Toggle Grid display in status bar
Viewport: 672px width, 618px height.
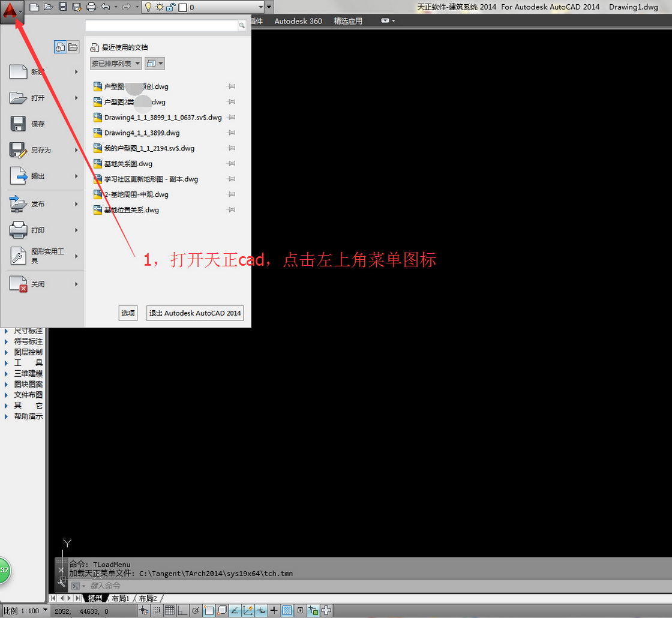click(x=170, y=610)
